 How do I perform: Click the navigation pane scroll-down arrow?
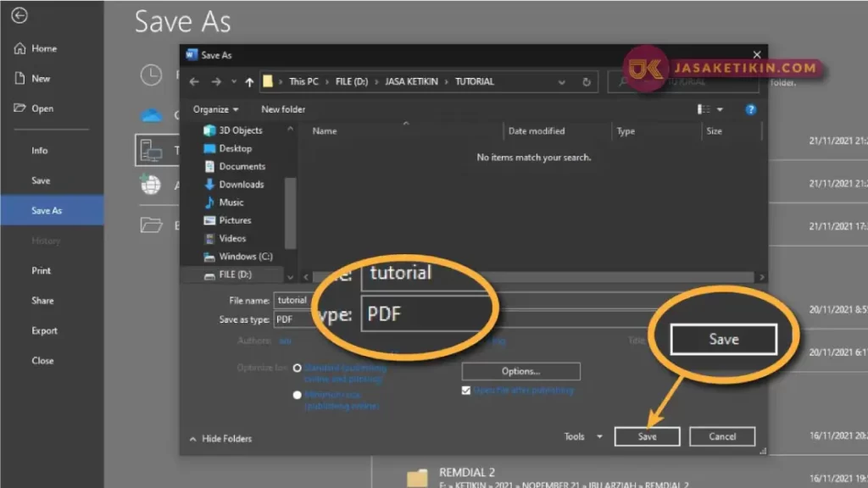pyautogui.click(x=290, y=277)
